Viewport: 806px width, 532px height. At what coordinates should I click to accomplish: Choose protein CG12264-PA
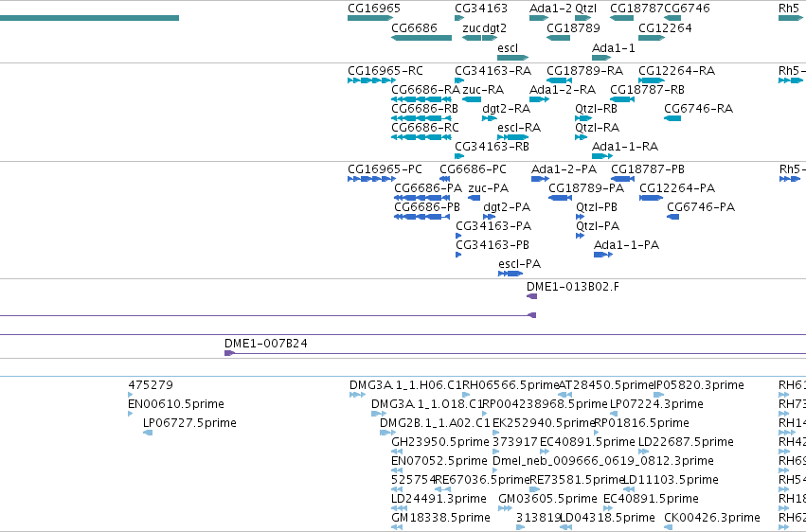651,198
